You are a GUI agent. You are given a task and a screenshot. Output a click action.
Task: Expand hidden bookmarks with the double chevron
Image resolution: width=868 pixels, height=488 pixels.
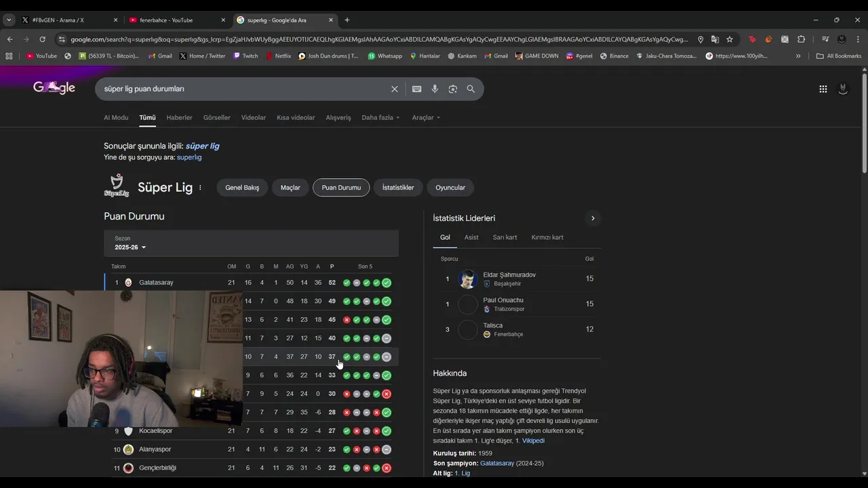(798, 56)
